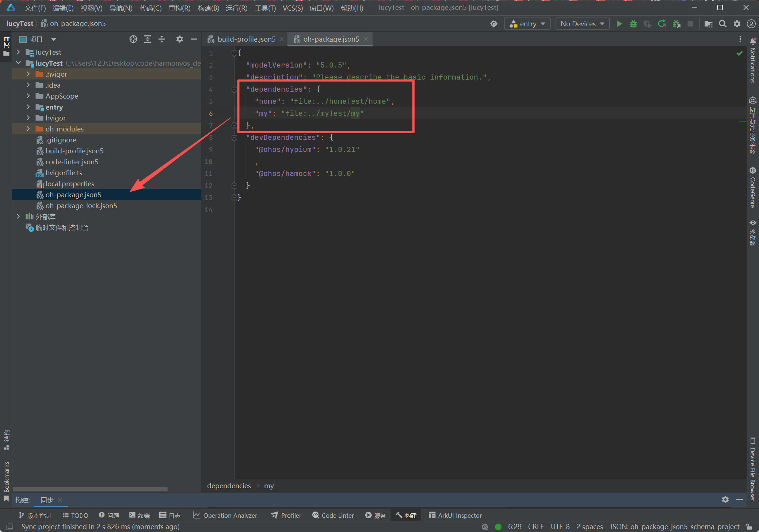Image resolution: width=759 pixels, height=532 pixels.
Task: Click the project panel horizontal scrollbar
Action: pyautogui.click(x=90, y=489)
